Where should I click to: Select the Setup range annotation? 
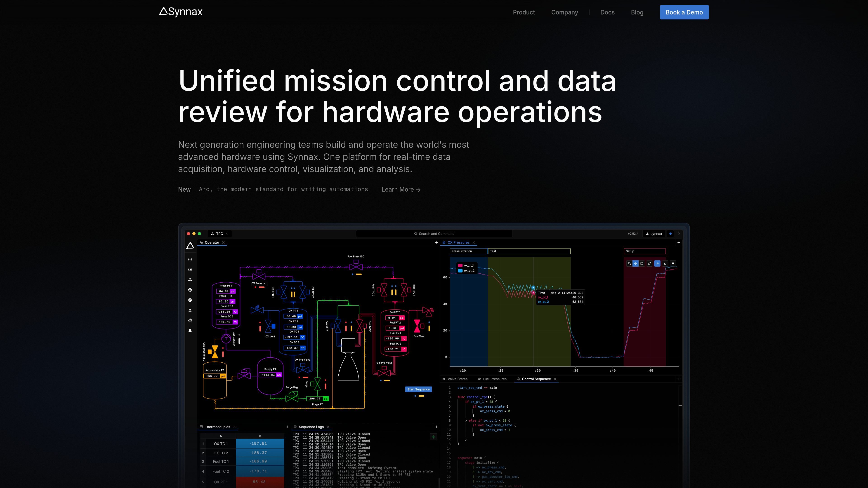pos(645,251)
